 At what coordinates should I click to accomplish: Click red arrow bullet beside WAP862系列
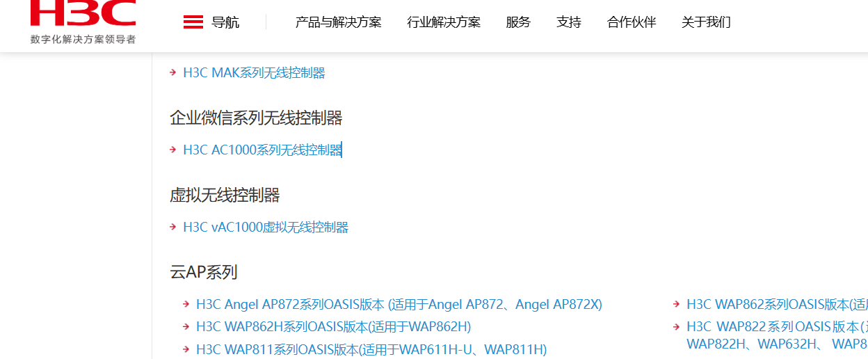[677, 304]
